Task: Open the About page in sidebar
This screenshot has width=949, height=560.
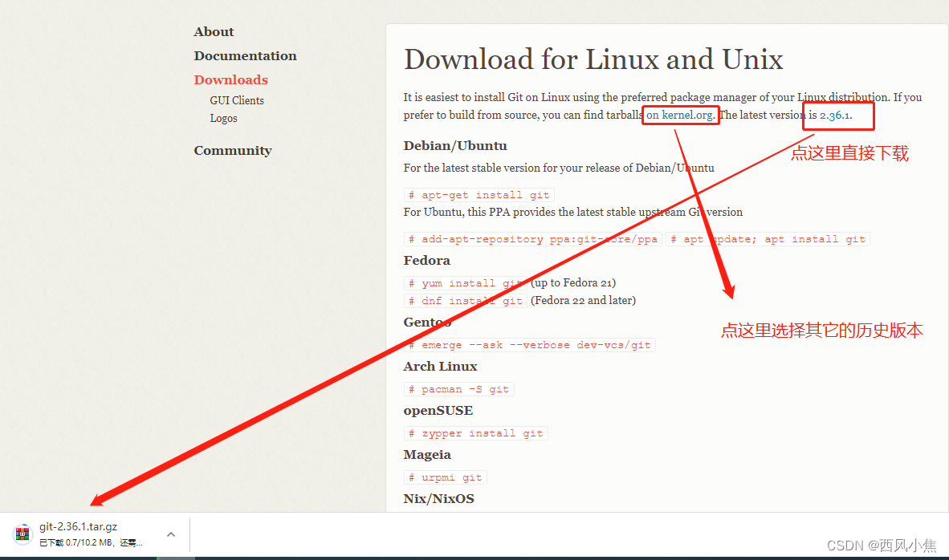Action: click(x=214, y=31)
